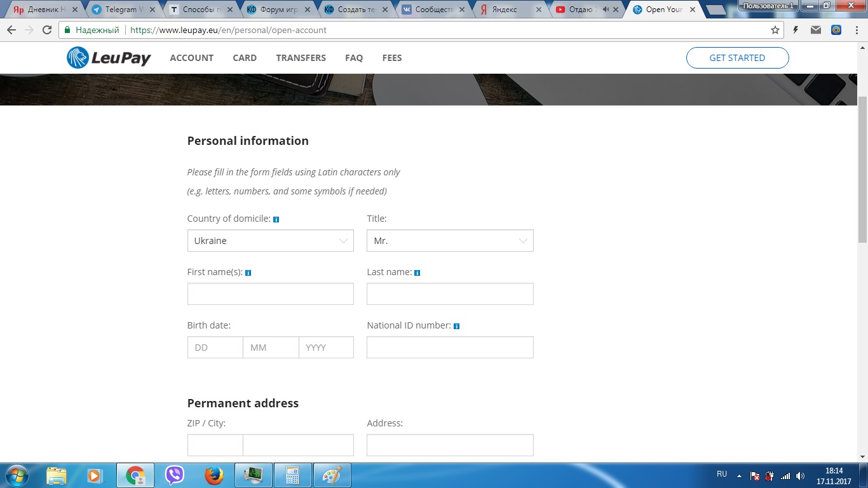Focus the Last name input field
868x488 pixels.
click(450, 294)
